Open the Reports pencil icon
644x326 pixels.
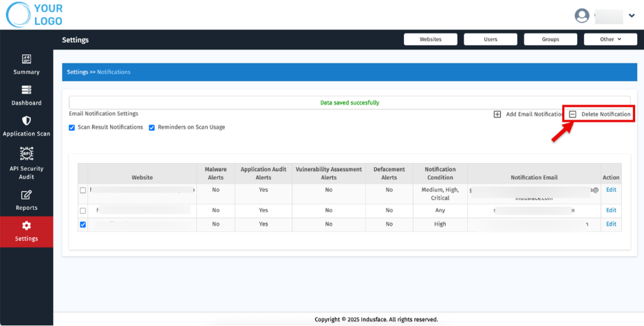[x=26, y=195]
